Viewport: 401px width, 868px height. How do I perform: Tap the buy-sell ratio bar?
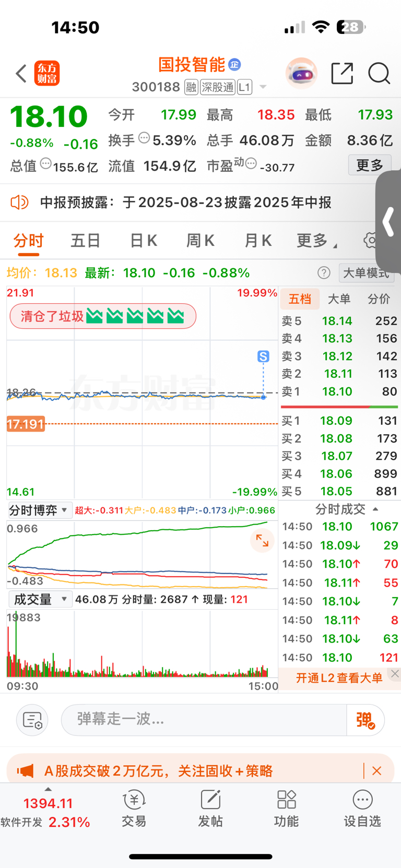(x=339, y=407)
